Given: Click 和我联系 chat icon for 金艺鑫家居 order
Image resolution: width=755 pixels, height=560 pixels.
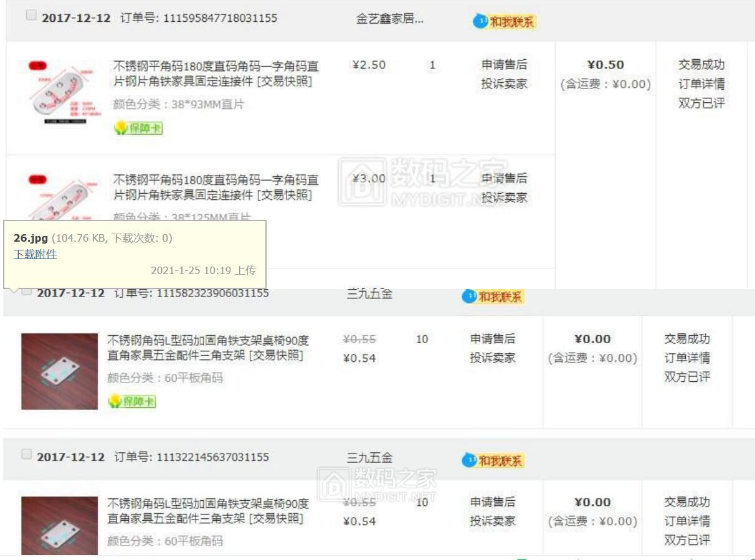Looking at the screenshot, I should [504, 22].
